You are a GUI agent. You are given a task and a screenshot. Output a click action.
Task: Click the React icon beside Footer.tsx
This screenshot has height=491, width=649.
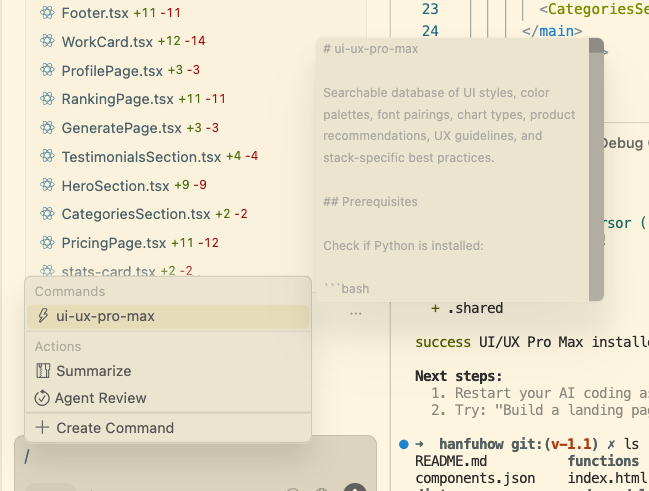(47, 12)
